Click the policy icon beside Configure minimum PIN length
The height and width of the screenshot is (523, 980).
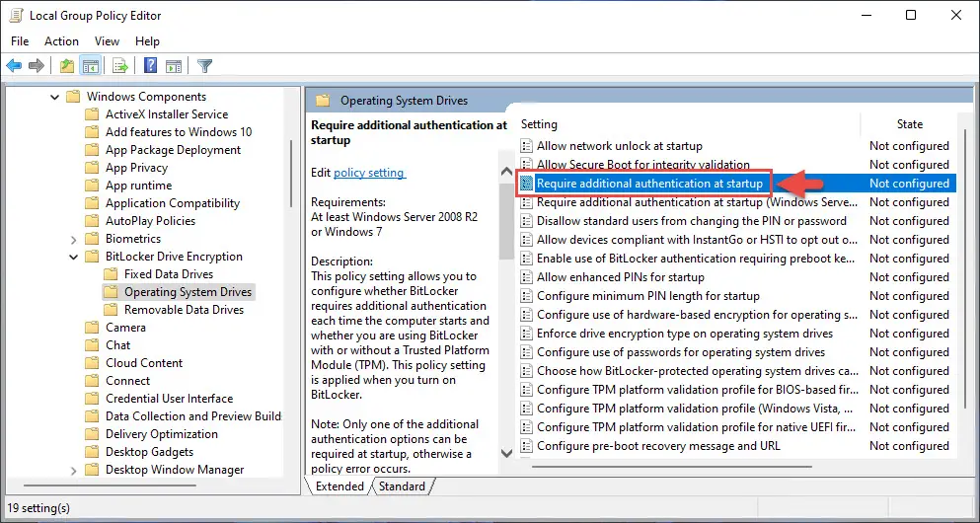[x=526, y=296]
